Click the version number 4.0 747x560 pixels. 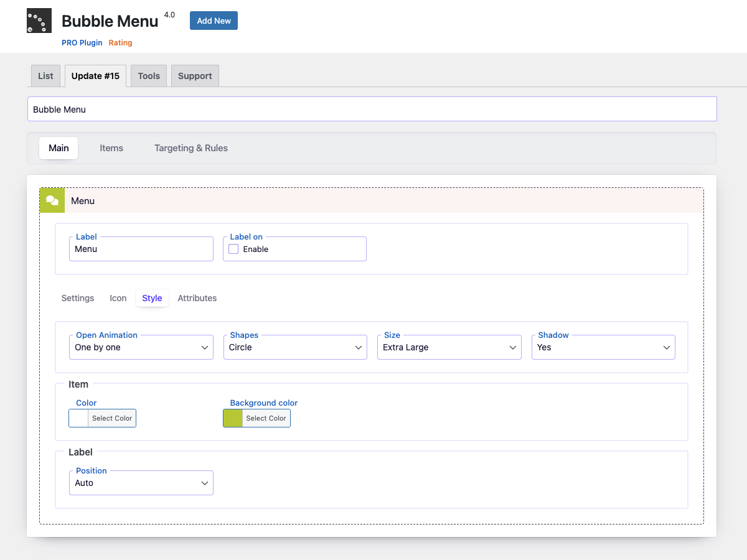coord(169,14)
